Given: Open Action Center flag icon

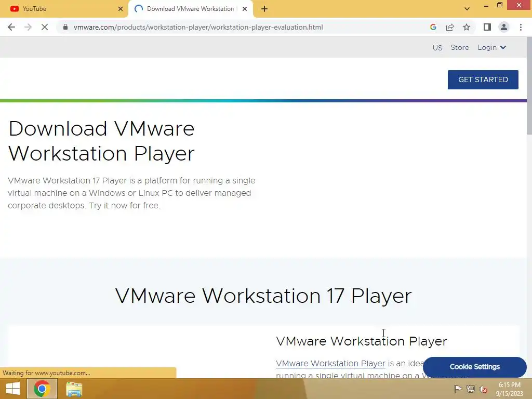Looking at the screenshot, I should pyautogui.click(x=458, y=389).
